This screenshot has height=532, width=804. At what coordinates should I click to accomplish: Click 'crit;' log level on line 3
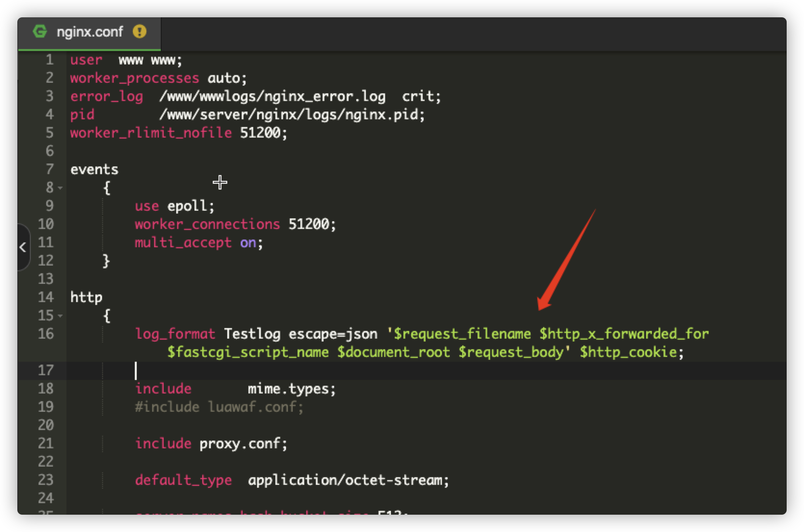point(421,96)
